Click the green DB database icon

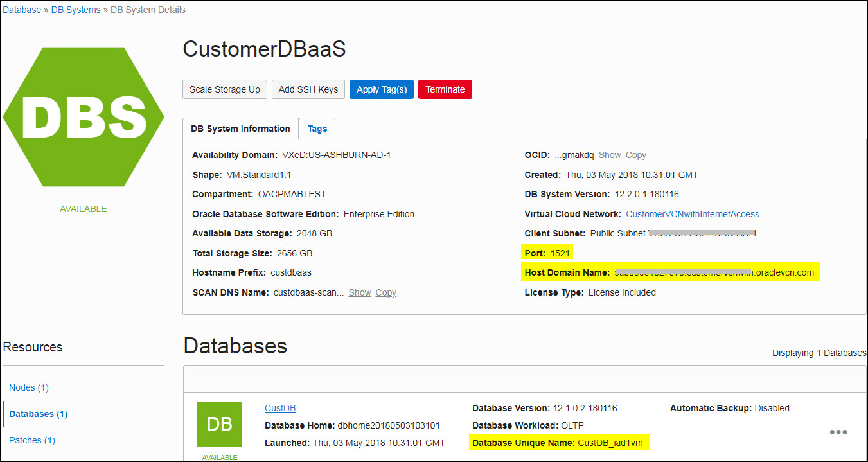(220, 424)
